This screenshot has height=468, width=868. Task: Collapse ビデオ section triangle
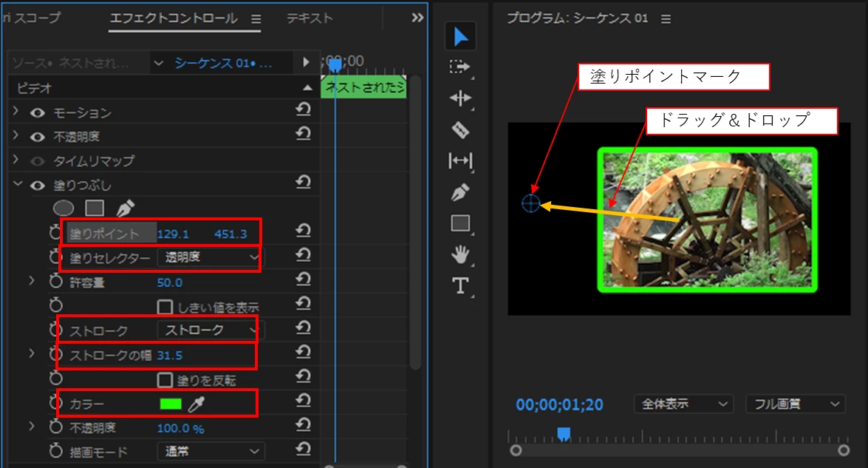pos(308,88)
